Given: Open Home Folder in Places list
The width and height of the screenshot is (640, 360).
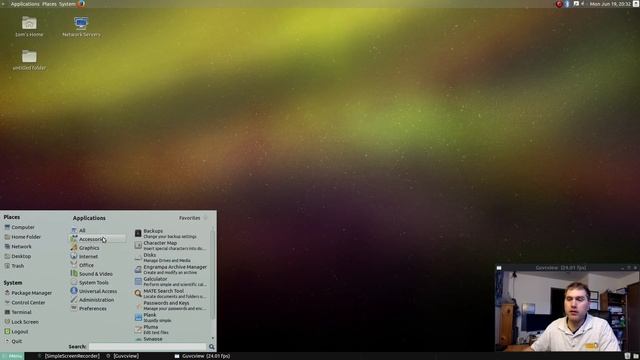Looking at the screenshot, I should pos(22,237).
